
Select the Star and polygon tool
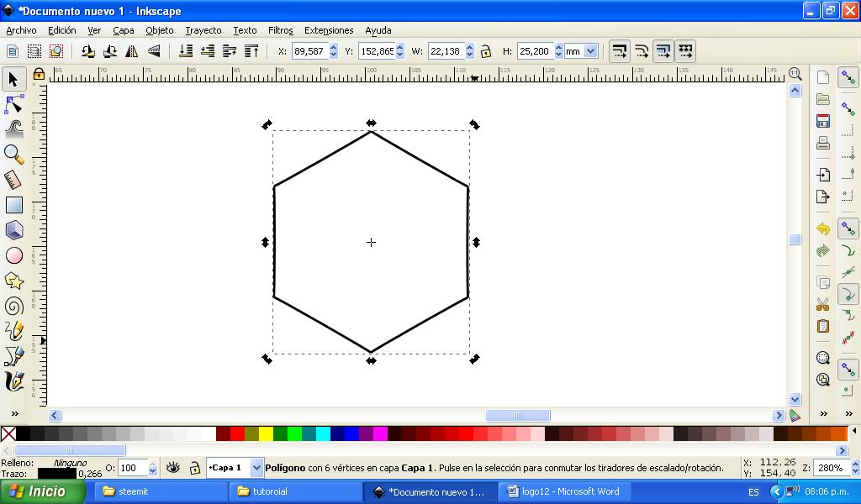(13, 281)
